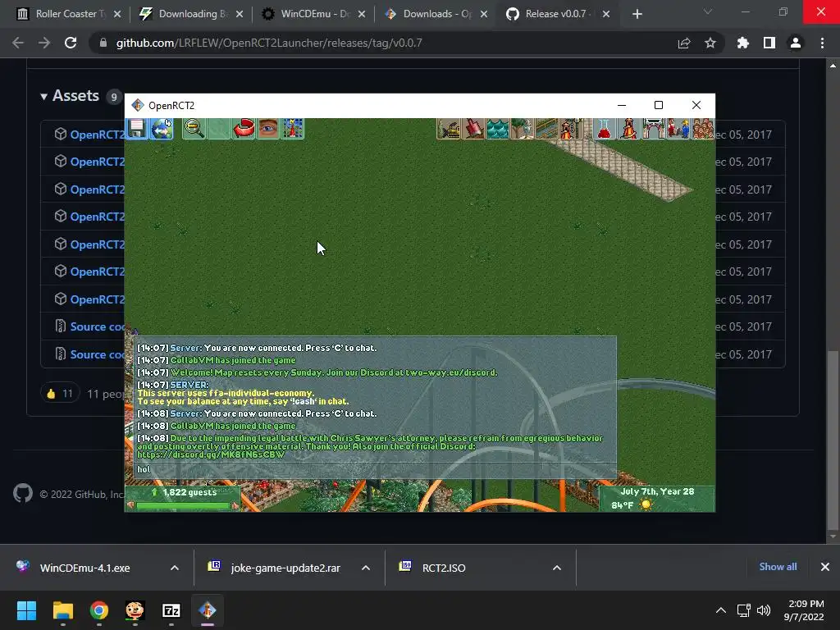This screenshot has height=630, width=840.
Task: Bookmark this page star icon
Action: click(x=710, y=43)
